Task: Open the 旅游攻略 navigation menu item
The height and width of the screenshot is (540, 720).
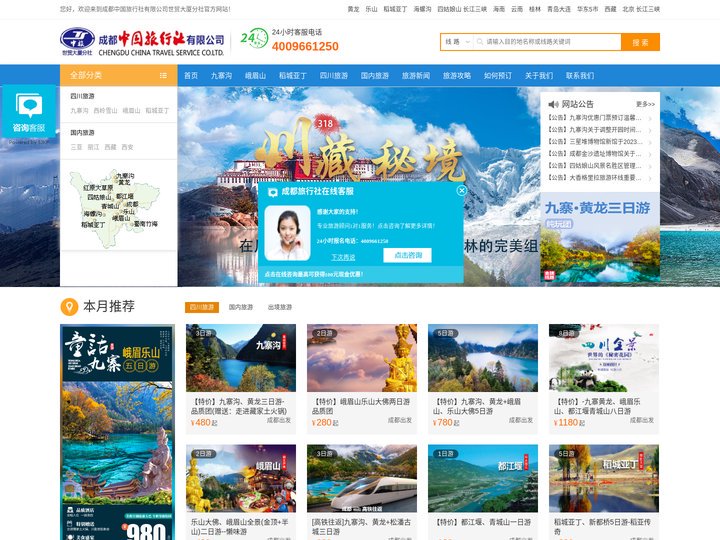Action: [x=457, y=76]
